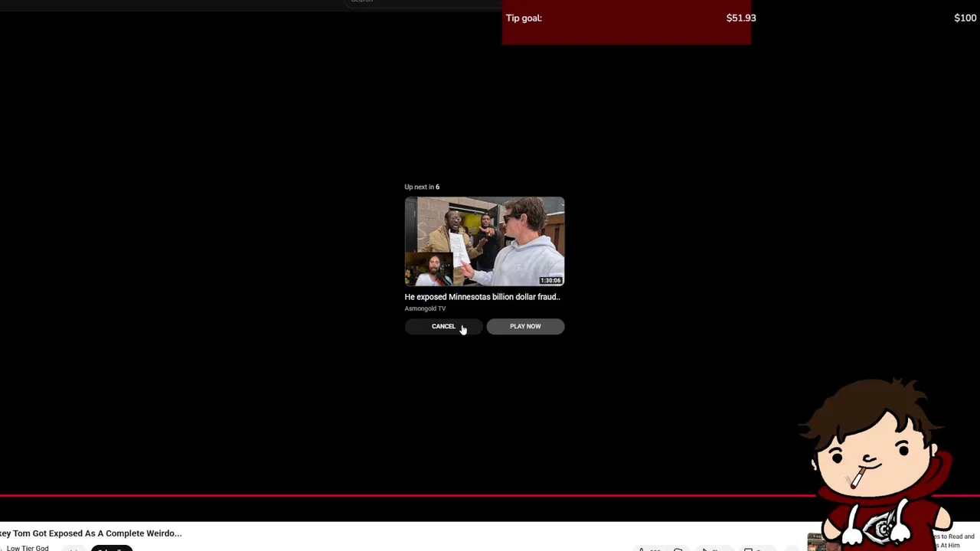The width and height of the screenshot is (980, 551).
Task: Click the Play Now button
Action: coord(525,327)
